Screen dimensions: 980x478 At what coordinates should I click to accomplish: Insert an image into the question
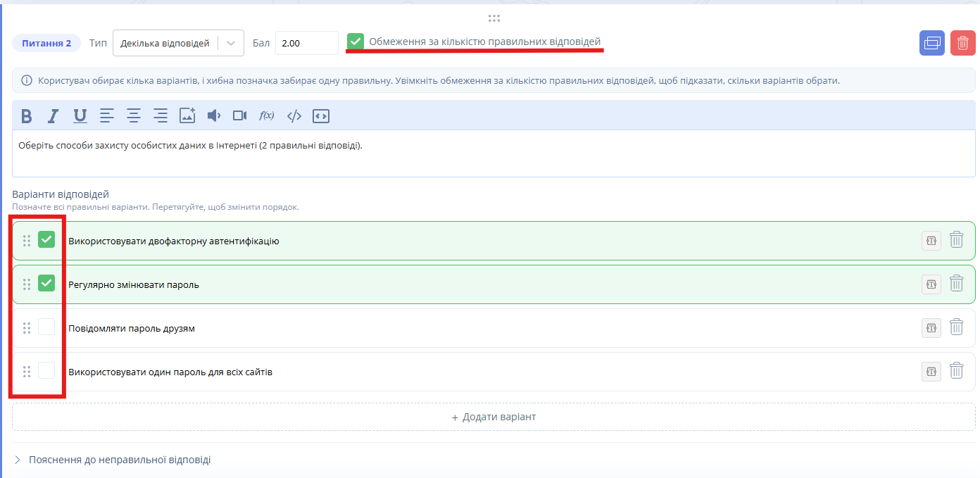[187, 116]
